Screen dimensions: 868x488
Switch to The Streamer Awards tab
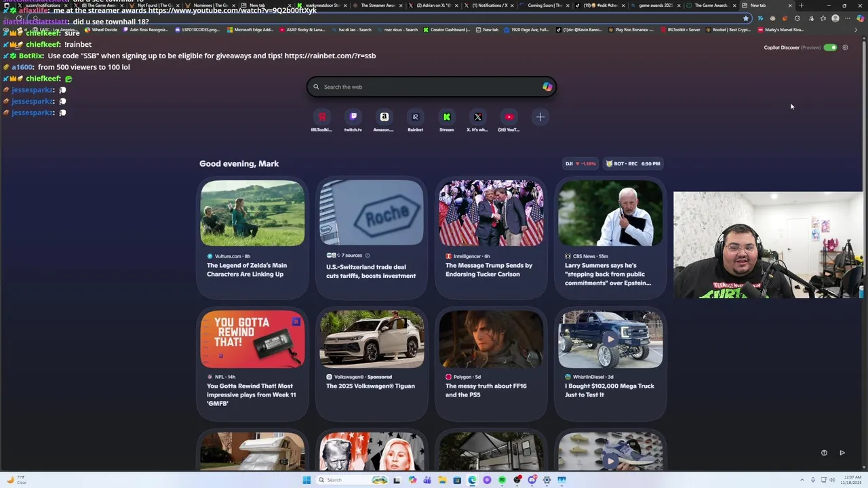coord(377,5)
